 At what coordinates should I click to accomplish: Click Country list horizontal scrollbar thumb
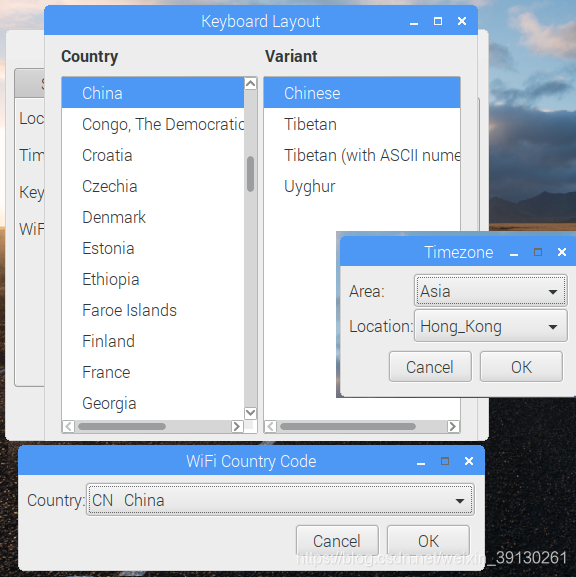[x=122, y=426]
